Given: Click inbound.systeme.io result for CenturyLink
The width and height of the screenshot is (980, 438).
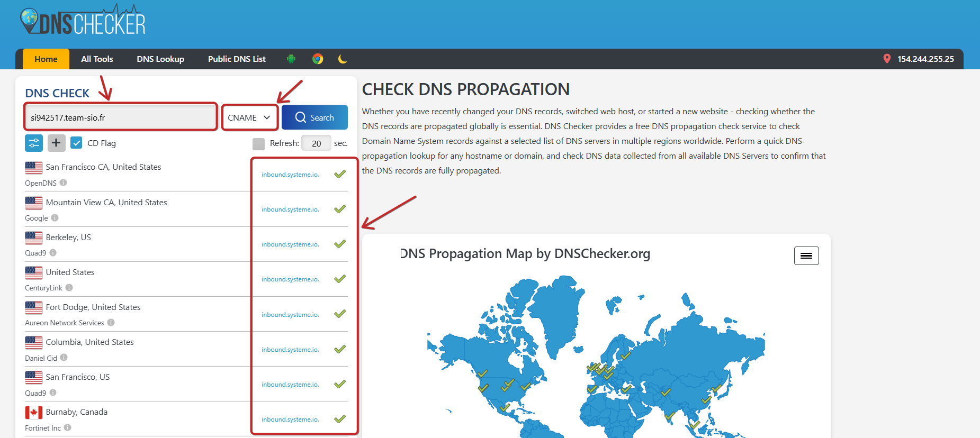Looking at the screenshot, I should pos(290,279).
